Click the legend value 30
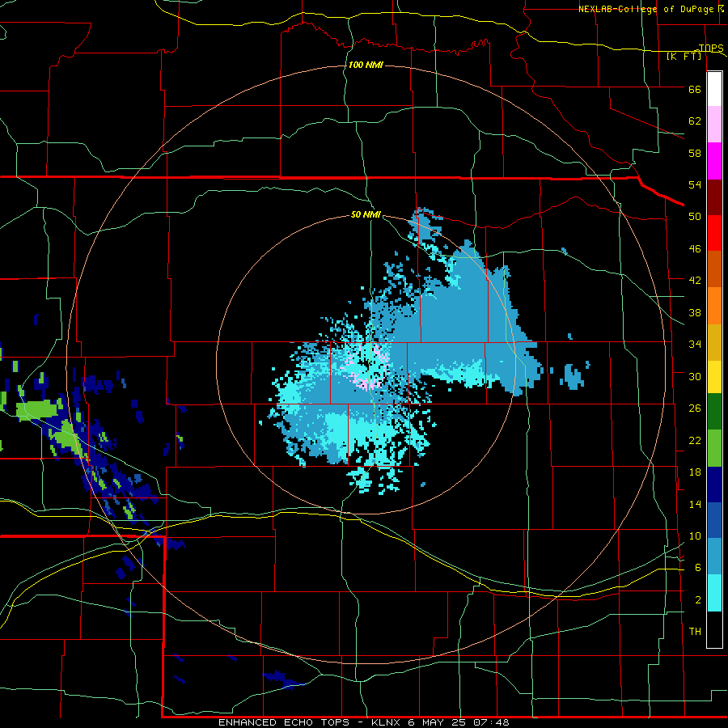Viewport: 728px width, 728px height. tap(695, 376)
